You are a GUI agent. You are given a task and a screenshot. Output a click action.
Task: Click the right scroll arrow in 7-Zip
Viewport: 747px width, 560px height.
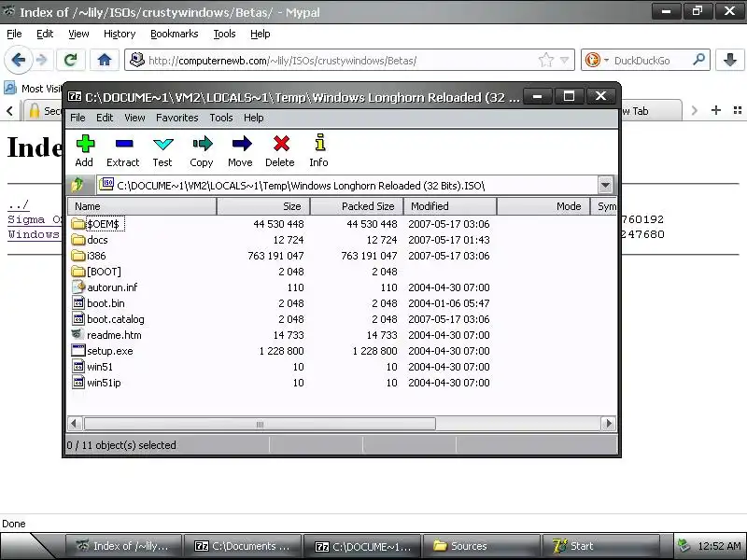tap(609, 424)
